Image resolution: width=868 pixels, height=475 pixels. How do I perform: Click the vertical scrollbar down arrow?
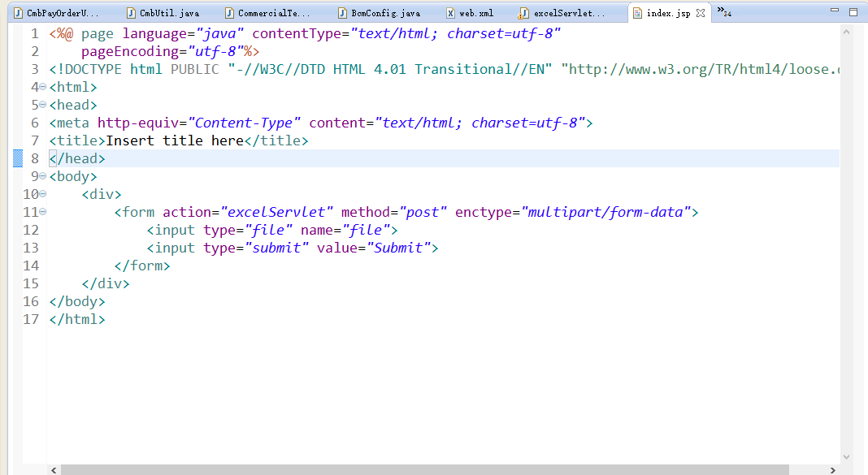[846, 457]
